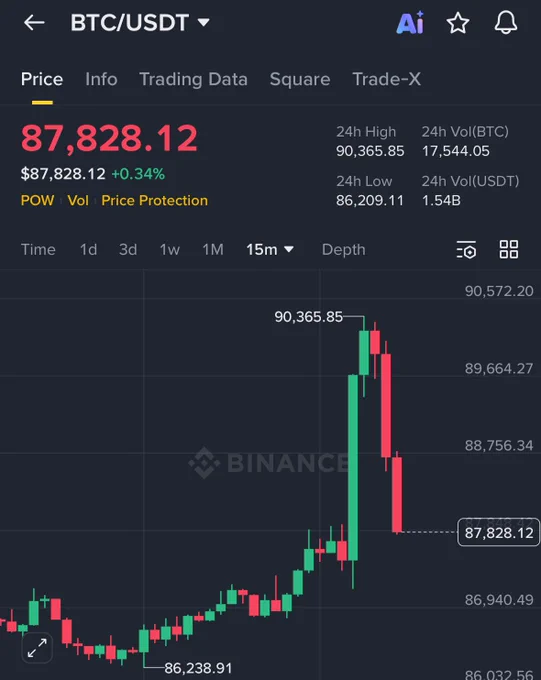Viewport: 541px width, 680px height.
Task: Select the 1w chart interval
Action: (169, 250)
